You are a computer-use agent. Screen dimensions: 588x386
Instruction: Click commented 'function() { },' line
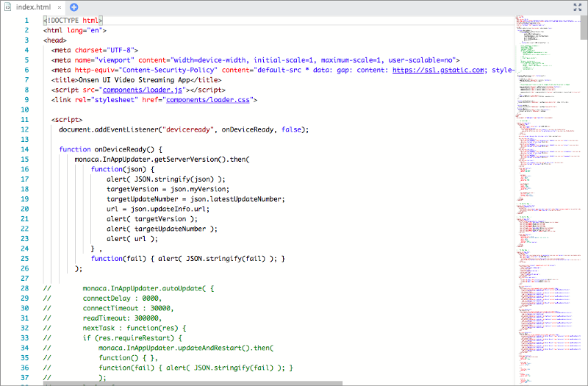tap(128, 358)
